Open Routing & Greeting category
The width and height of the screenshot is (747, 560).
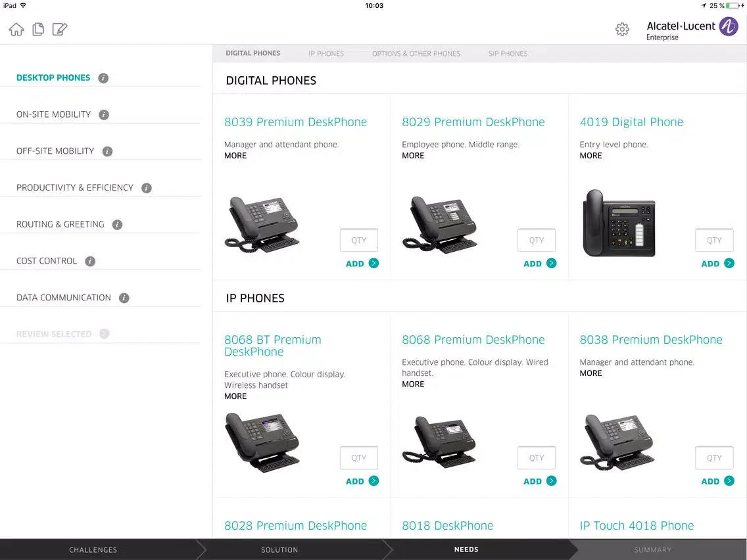60,225
